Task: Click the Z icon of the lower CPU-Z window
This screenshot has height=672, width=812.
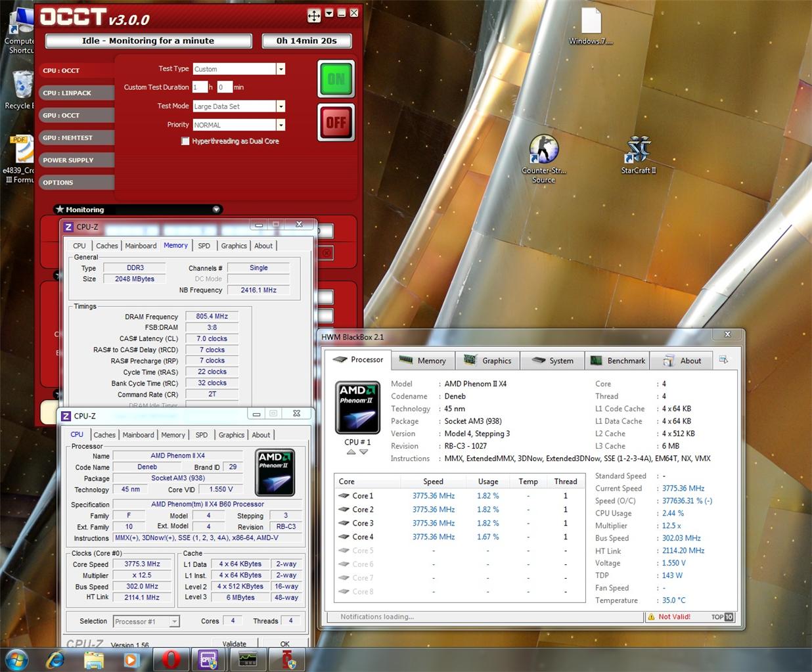Action: 66,416
